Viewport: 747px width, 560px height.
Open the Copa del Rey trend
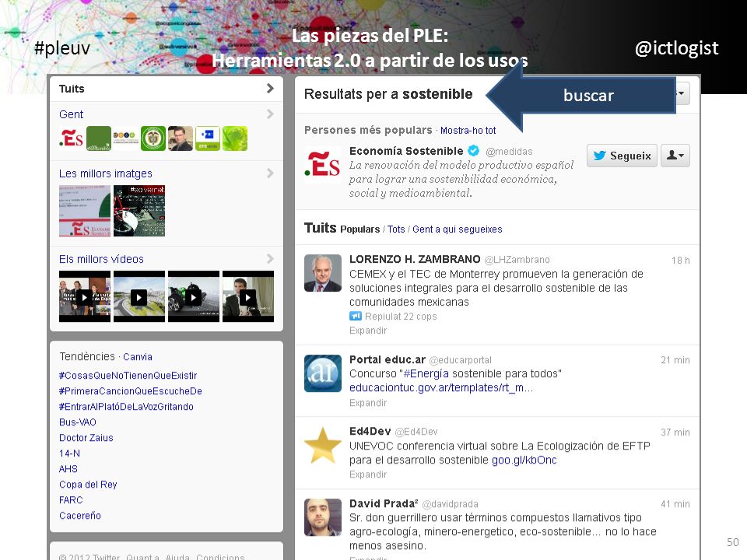tap(88, 485)
